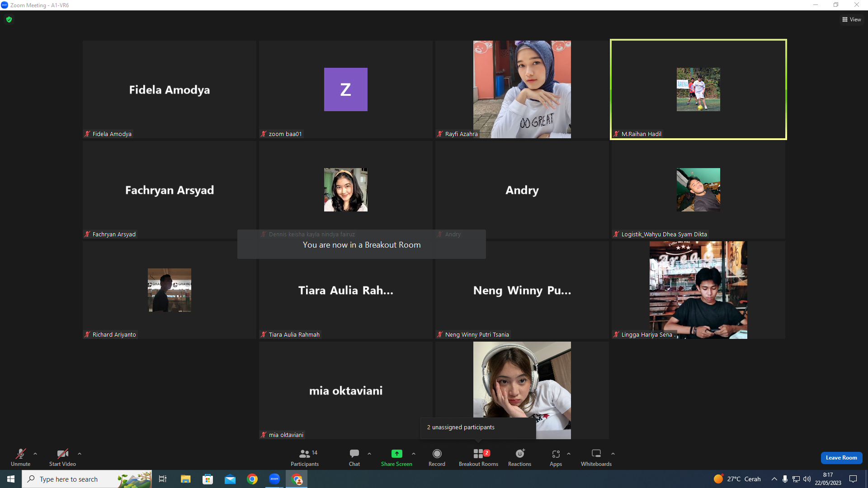Expand the arrow beside Apps
This screenshot has width=868, height=488.
[x=569, y=454]
